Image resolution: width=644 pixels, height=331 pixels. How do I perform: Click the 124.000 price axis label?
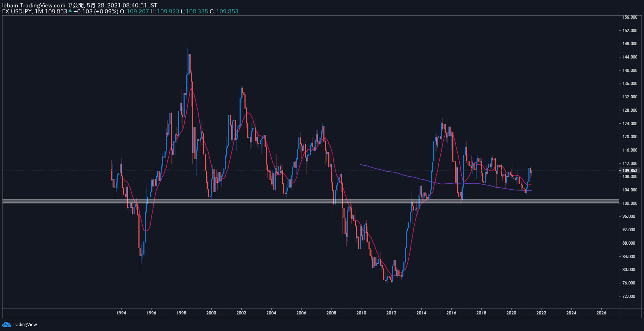(x=630, y=124)
